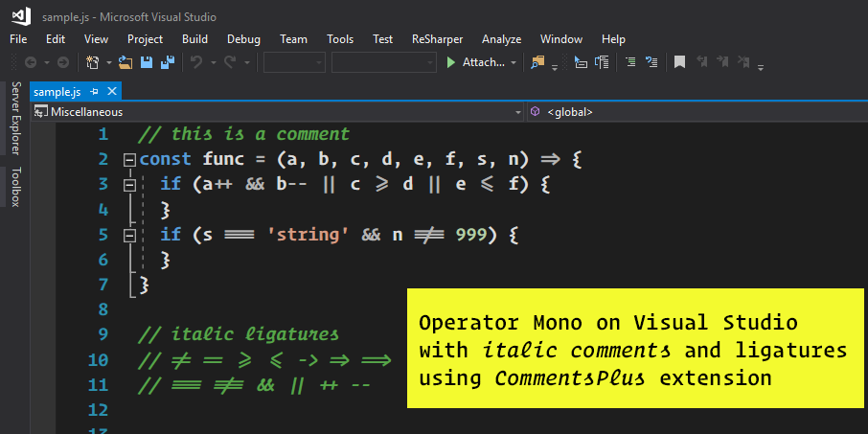
Task: Click the Save All icon
Action: (168, 62)
